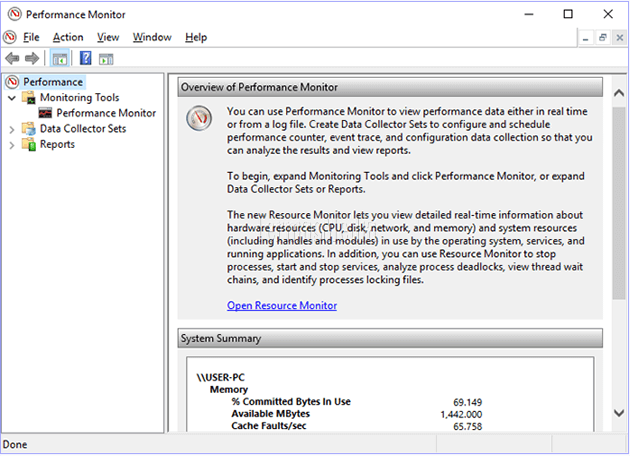Image resolution: width=630 pixels, height=456 pixels.
Task: Select the Performance root tree item
Action: click(53, 82)
